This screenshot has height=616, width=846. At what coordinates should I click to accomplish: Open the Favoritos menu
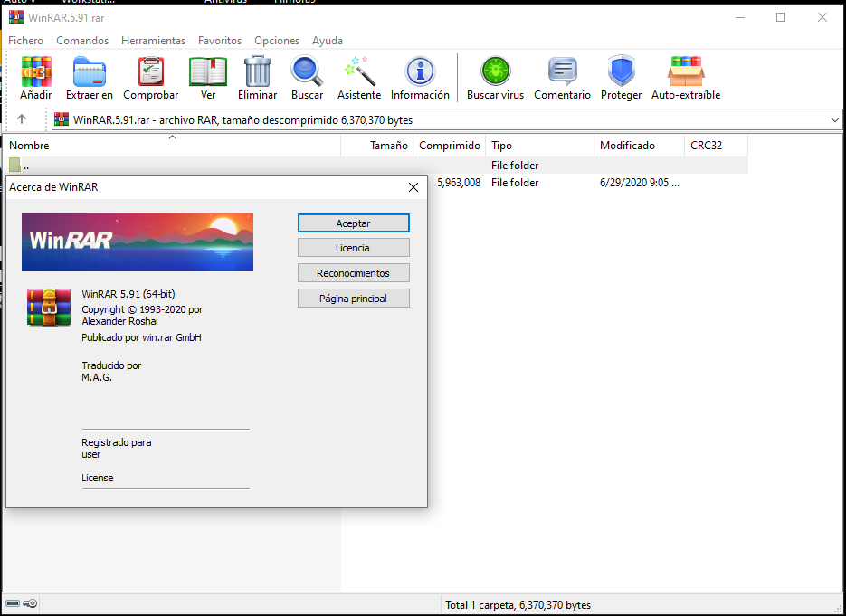(220, 41)
